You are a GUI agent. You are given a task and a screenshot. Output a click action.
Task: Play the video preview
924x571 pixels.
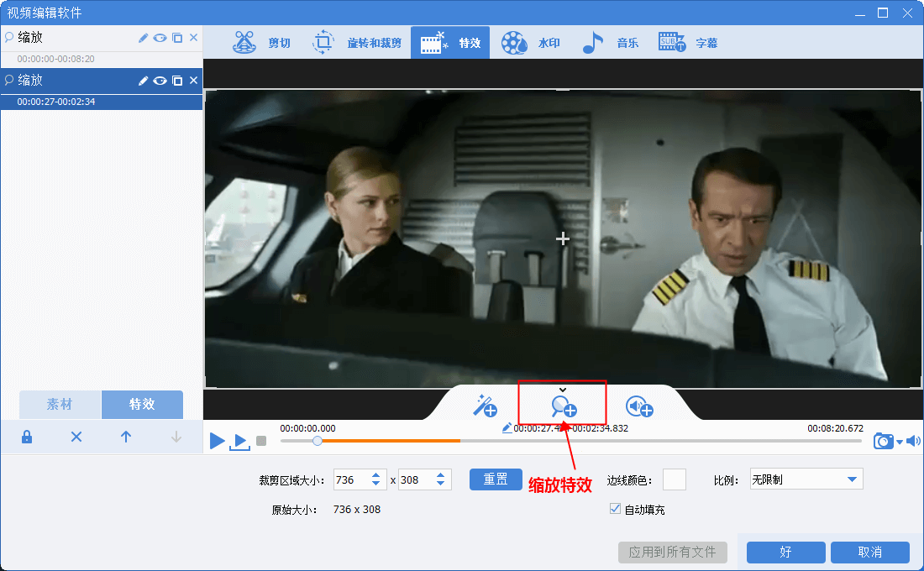[217, 440]
